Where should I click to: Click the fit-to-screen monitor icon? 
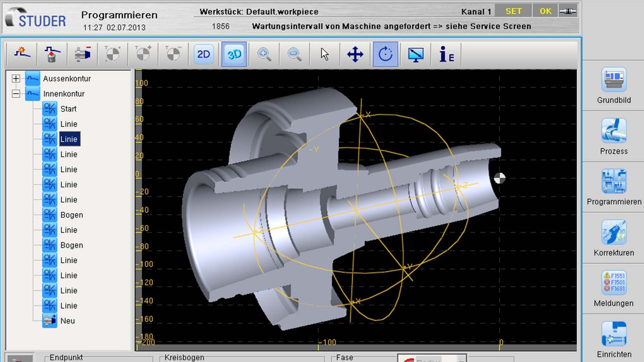[x=415, y=54]
